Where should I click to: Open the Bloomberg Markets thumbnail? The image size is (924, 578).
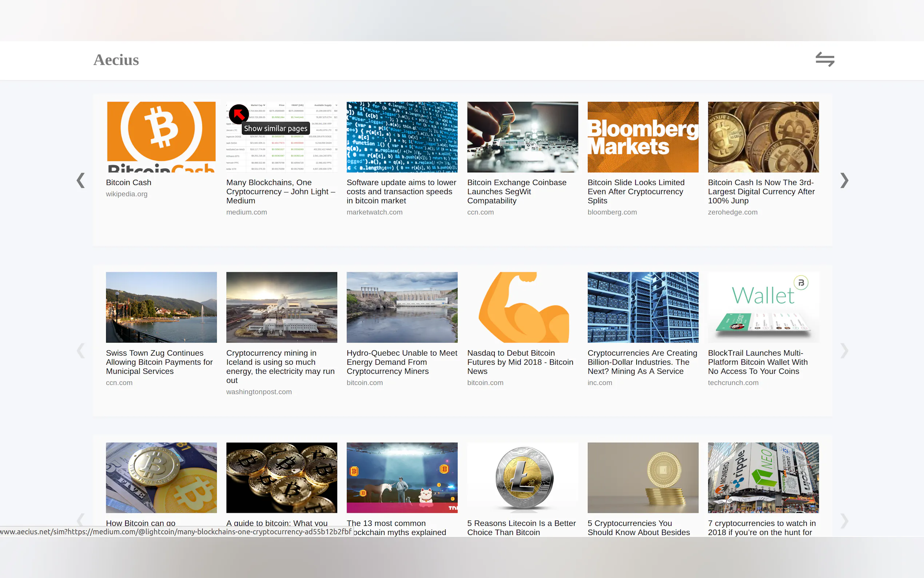pos(643,137)
